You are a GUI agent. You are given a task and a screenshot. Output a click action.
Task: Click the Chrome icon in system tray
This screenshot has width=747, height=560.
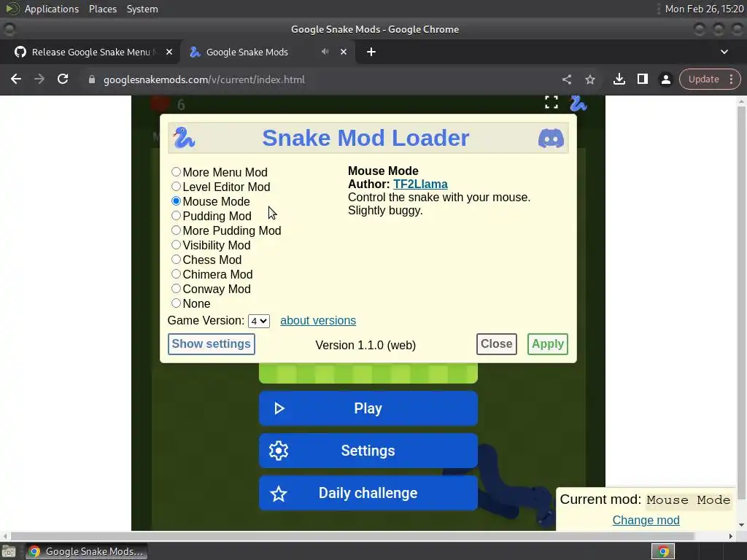[x=663, y=552]
